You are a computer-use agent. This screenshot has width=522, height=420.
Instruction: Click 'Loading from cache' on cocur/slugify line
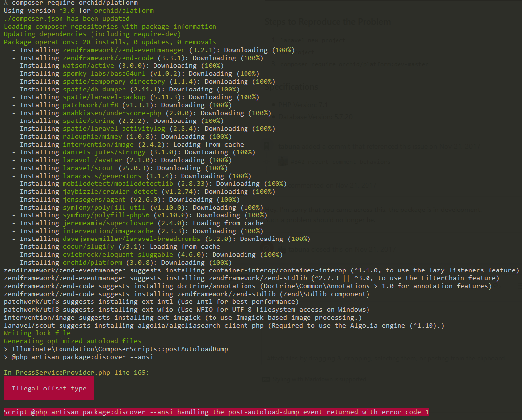click(185, 246)
